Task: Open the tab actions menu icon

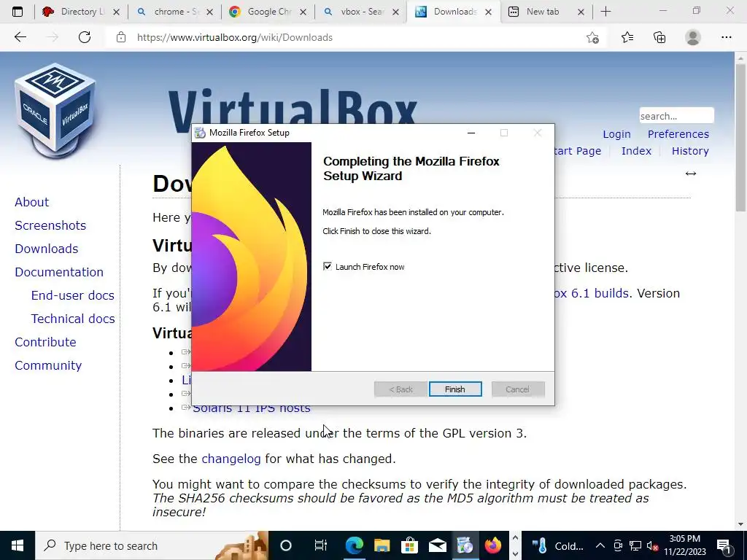Action: click(x=18, y=12)
